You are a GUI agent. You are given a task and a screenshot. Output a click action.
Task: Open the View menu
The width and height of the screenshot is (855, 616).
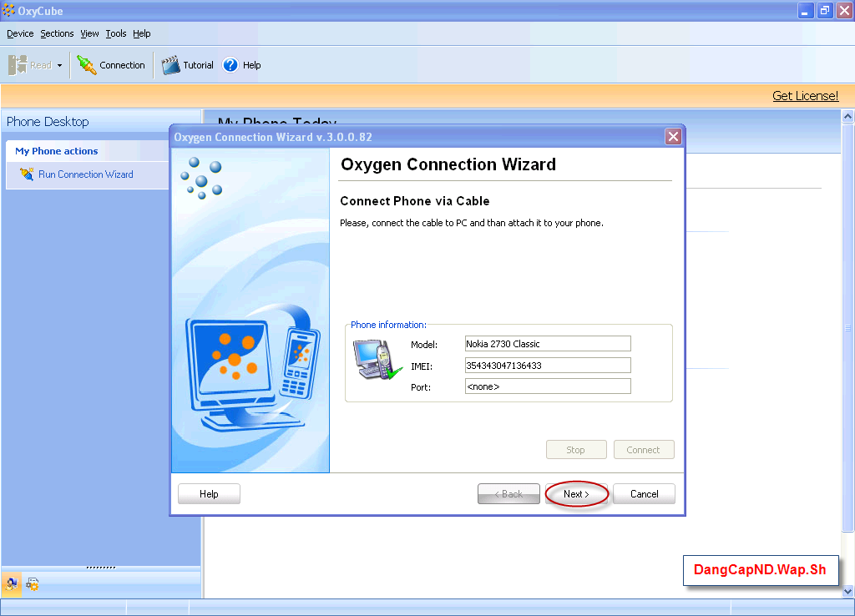pos(89,33)
